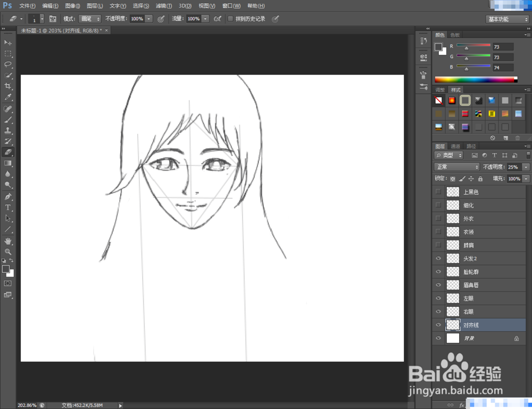Select the Hand tool
The width and height of the screenshot is (532, 409).
point(8,241)
